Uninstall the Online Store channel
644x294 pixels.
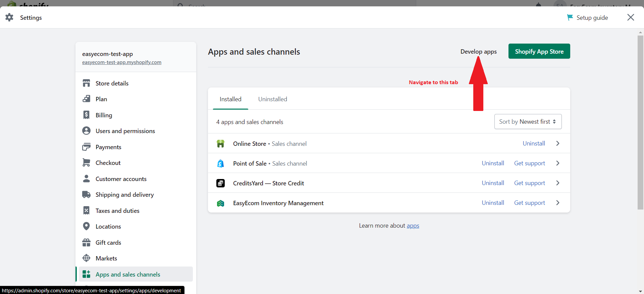[x=534, y=143]
